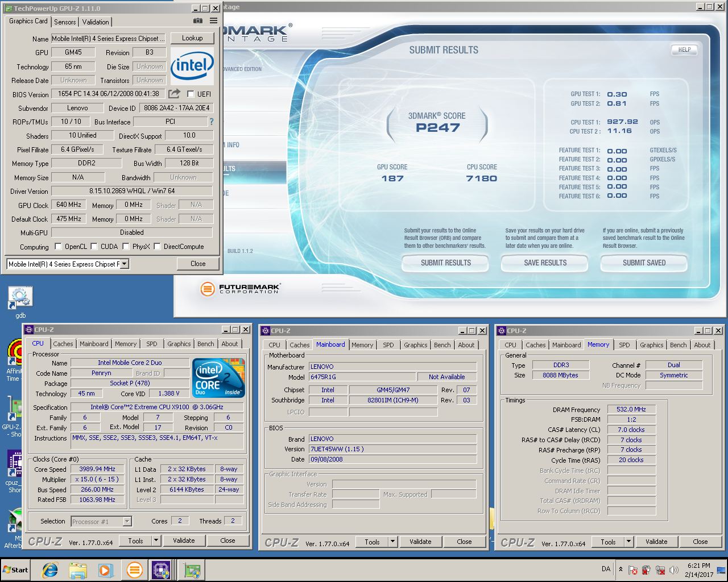Click the SUBMIT RESULTS button
Screen dimensions: 728x582
[x=446, y=263]
